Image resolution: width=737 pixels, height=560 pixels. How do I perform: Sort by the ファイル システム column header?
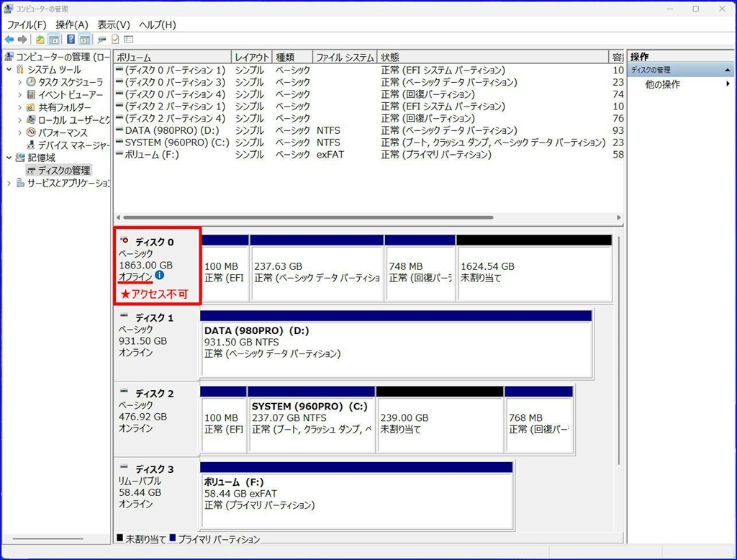click(x=345, y=57)
